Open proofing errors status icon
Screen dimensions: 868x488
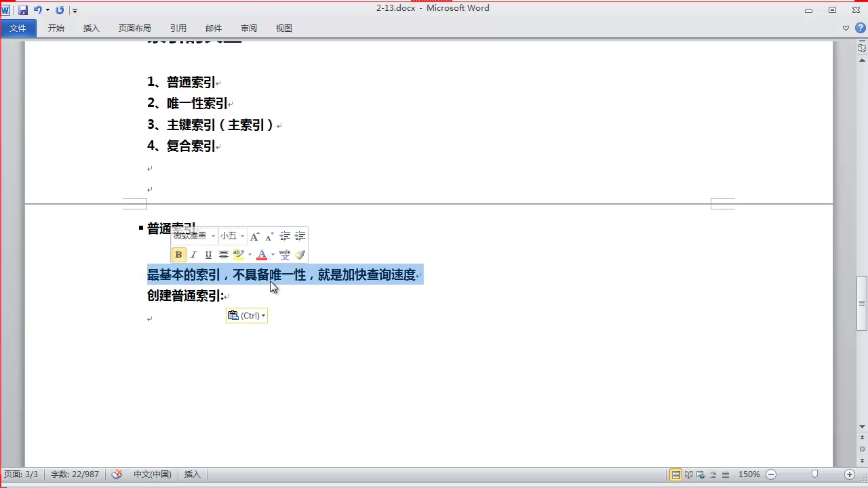coord(117,474)
